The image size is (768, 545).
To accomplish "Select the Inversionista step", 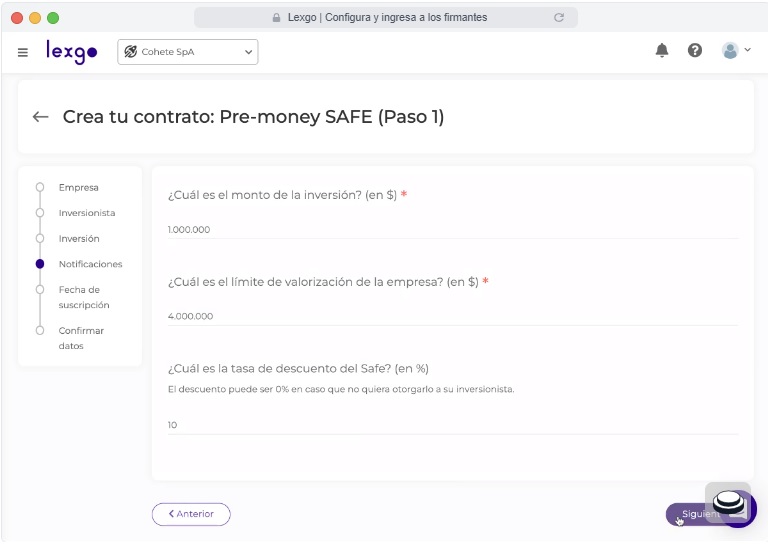I will 86,213.
